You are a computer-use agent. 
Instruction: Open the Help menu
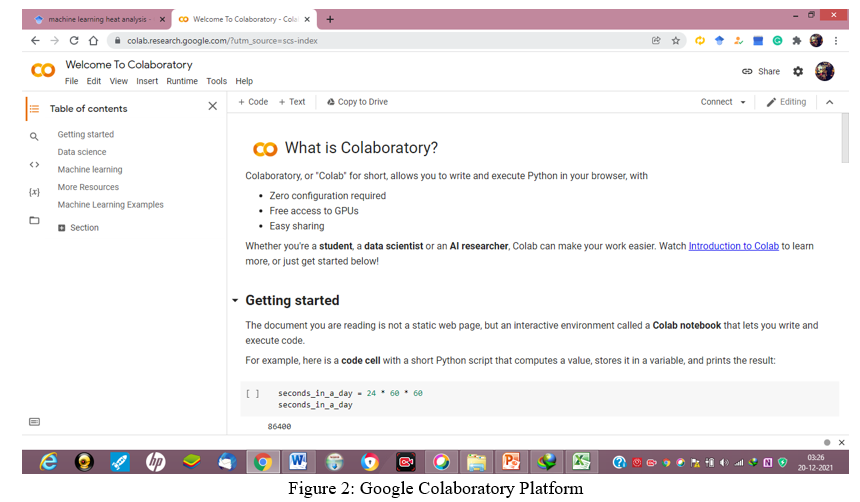tap(244, 81)
